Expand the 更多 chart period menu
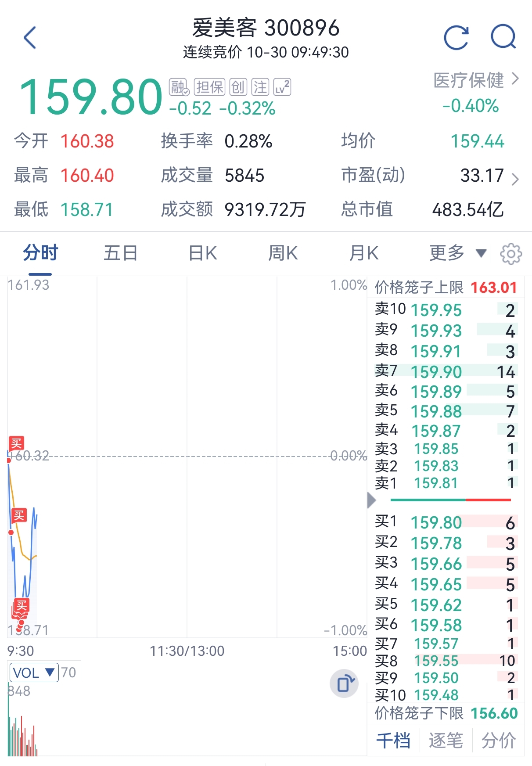532x766 pixels. click(457, 253)
